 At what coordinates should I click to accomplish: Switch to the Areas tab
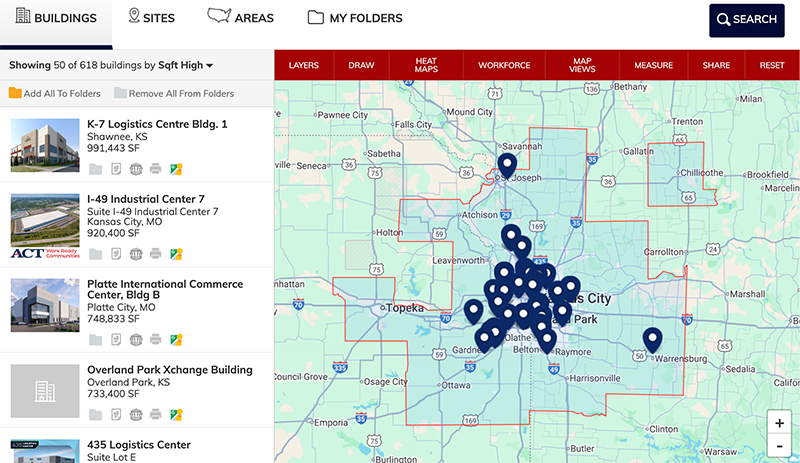pos(240,17)
